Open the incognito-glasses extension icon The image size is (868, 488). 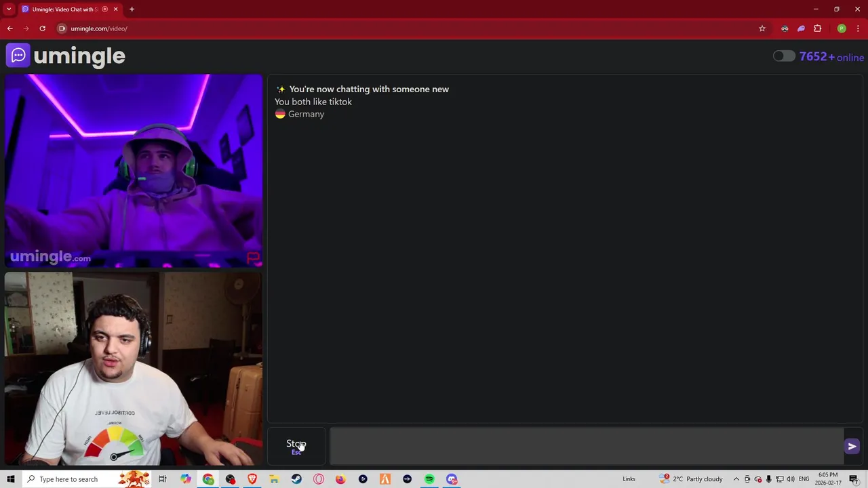[x=785, y=28]
